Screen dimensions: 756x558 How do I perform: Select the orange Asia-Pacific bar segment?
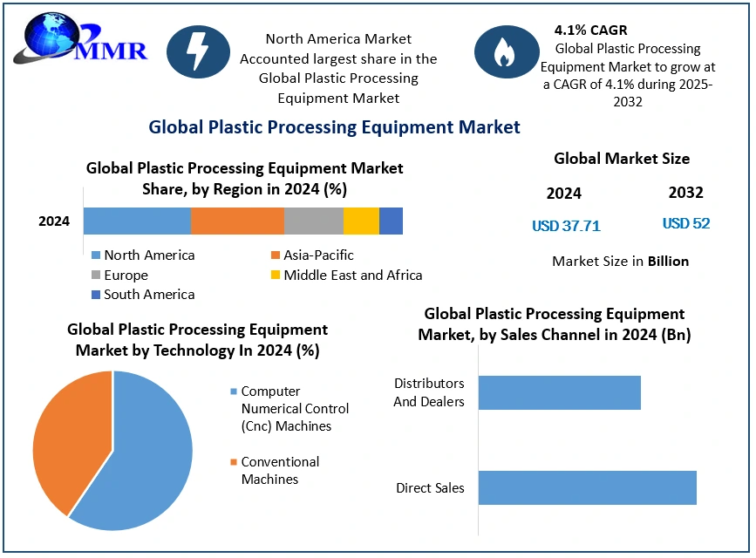(x=237, y=221)
